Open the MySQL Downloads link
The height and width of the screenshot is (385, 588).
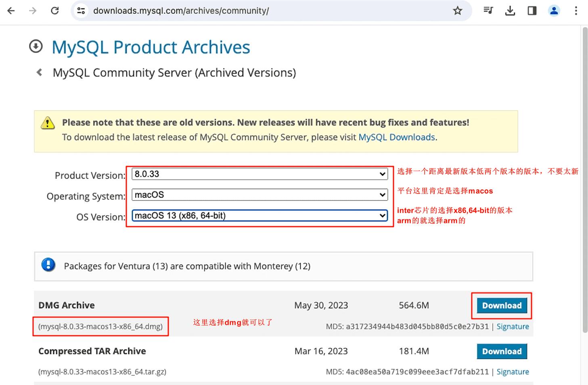397,137
